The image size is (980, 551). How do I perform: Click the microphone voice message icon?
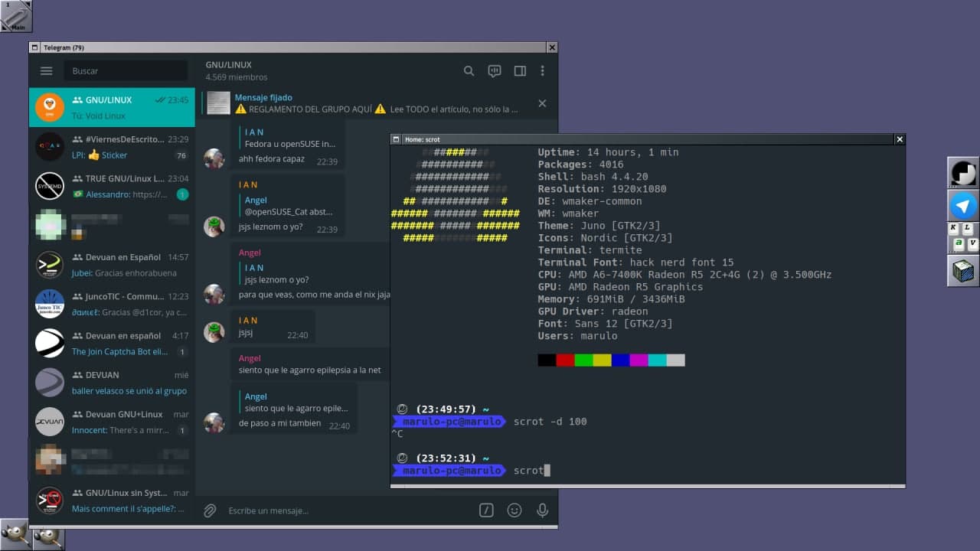tap(542, 510)
